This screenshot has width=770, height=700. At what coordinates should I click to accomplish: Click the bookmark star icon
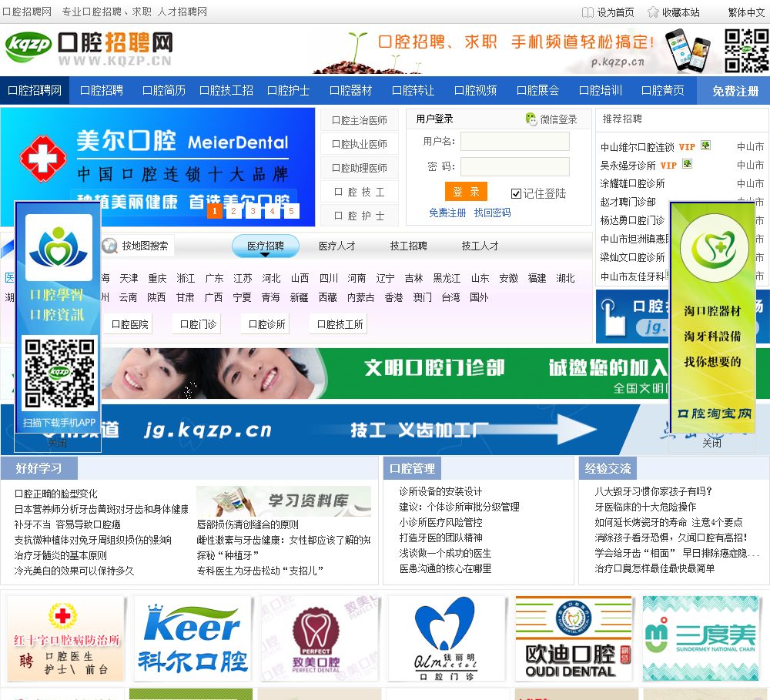coord(653,12)
